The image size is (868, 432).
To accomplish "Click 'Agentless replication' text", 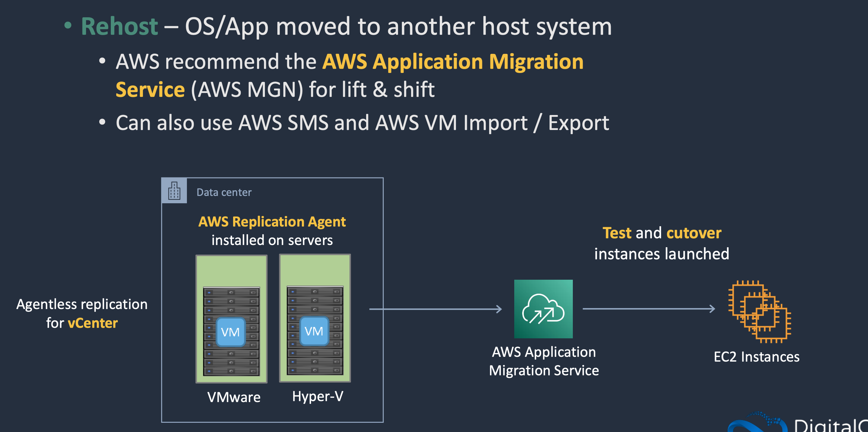I will click(x=82, y=304).
